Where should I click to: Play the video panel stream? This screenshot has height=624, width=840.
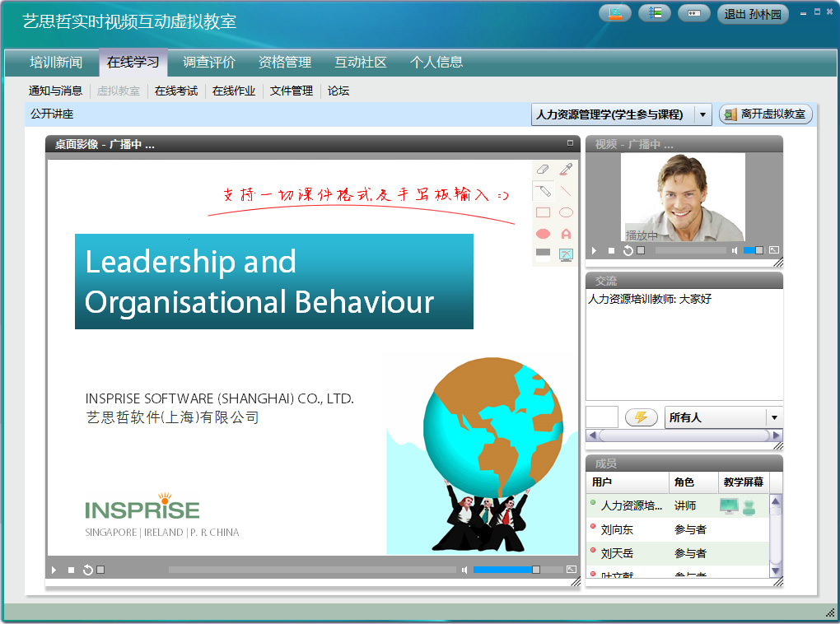pos(594,251)
